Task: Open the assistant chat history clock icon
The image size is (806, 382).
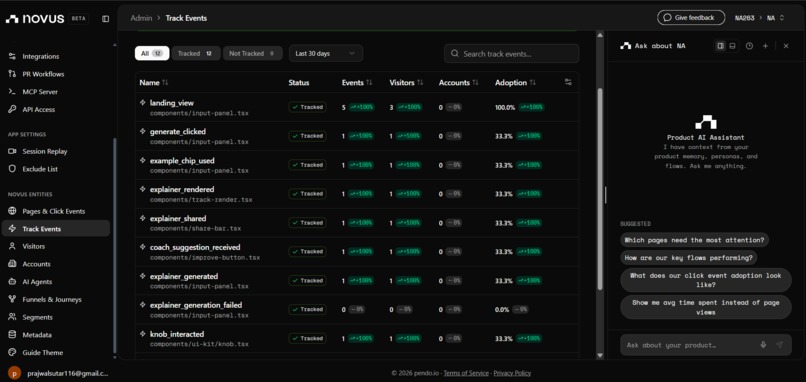Action: click(x=749, y=46)
